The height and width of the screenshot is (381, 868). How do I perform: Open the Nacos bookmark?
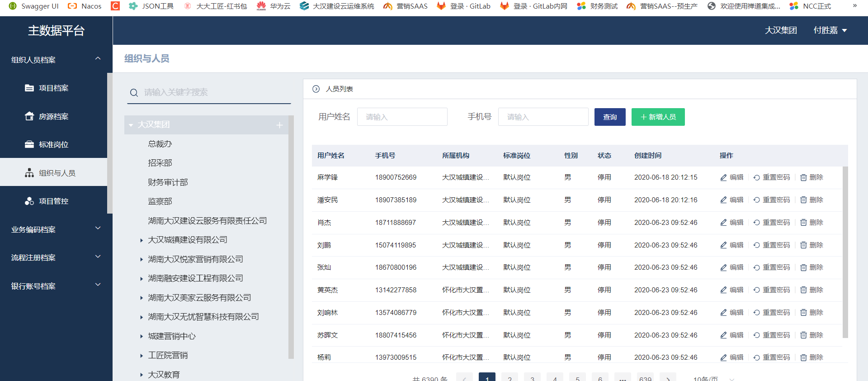85,6
